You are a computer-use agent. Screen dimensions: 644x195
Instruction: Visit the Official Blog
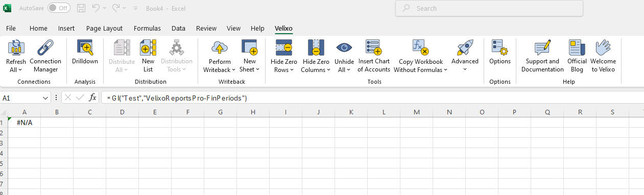point(577,56)
